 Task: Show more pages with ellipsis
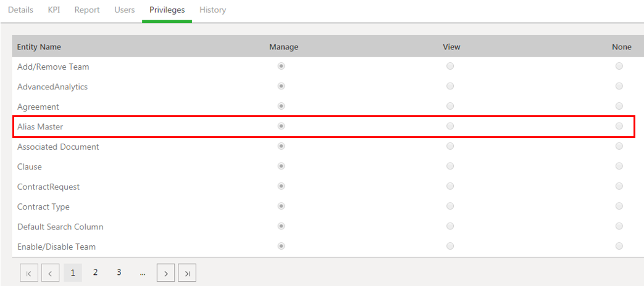pyautogui.click(x=143, y=272)
